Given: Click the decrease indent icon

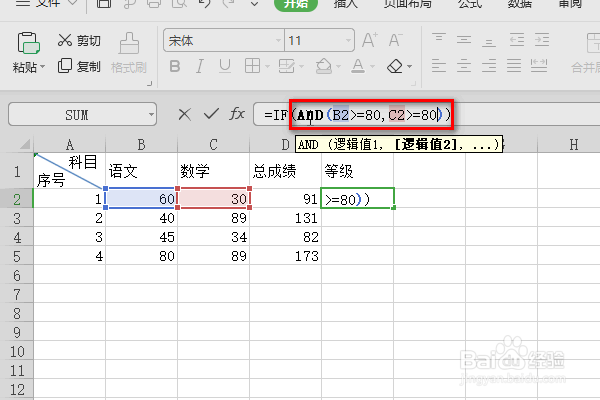Looking at the screenshot, I should (517, 39).
